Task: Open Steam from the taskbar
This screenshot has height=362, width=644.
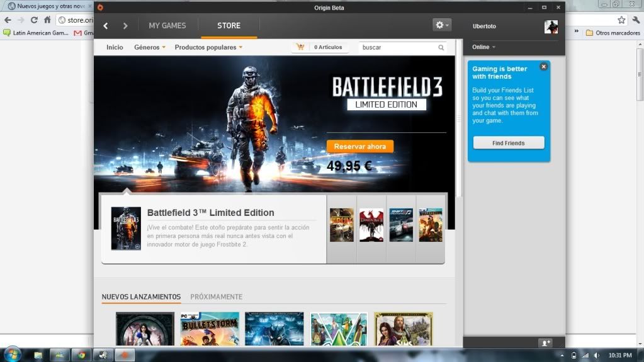Action: pyautogui.click(x=103, y=354)
